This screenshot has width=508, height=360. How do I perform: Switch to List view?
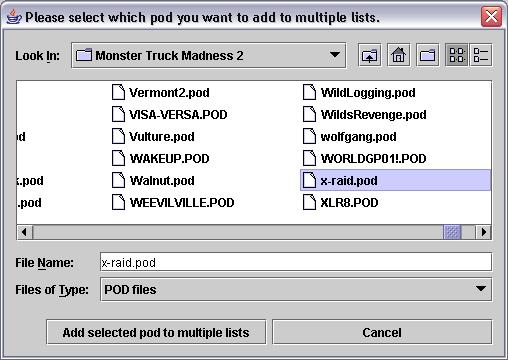coord(457,55)
